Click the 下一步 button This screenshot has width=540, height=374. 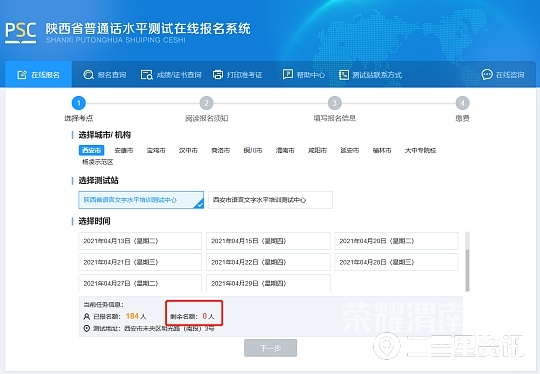(270, 348)
